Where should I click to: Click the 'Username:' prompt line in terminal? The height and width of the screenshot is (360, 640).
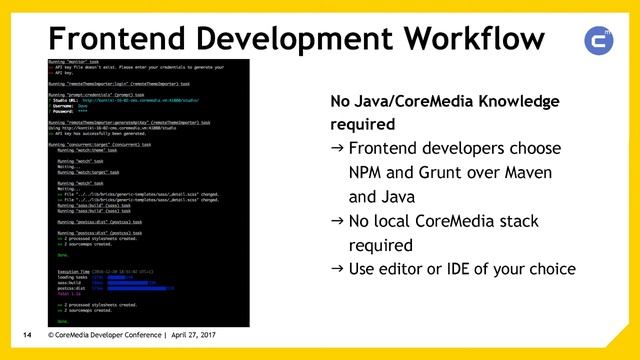click(68, 106)
